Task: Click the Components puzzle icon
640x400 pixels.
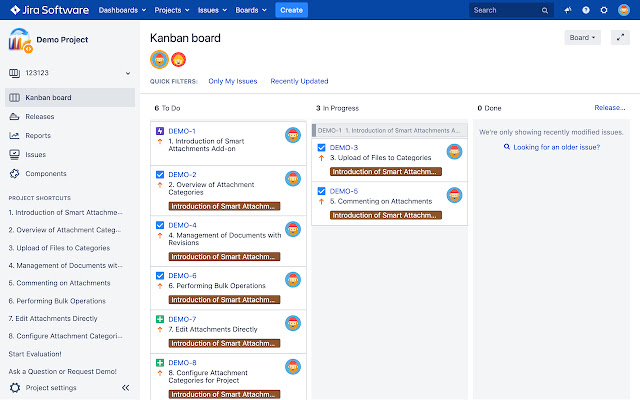Action: [14, 173]
